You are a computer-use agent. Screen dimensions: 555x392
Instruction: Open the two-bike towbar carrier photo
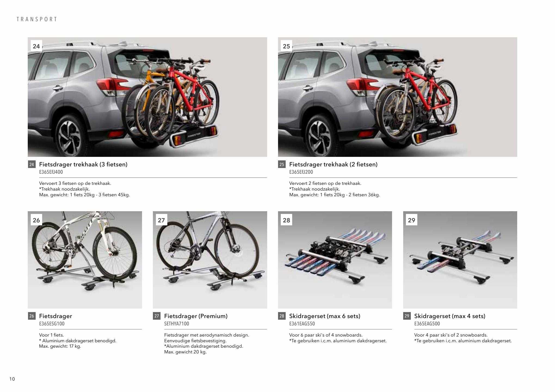(397, 97)
